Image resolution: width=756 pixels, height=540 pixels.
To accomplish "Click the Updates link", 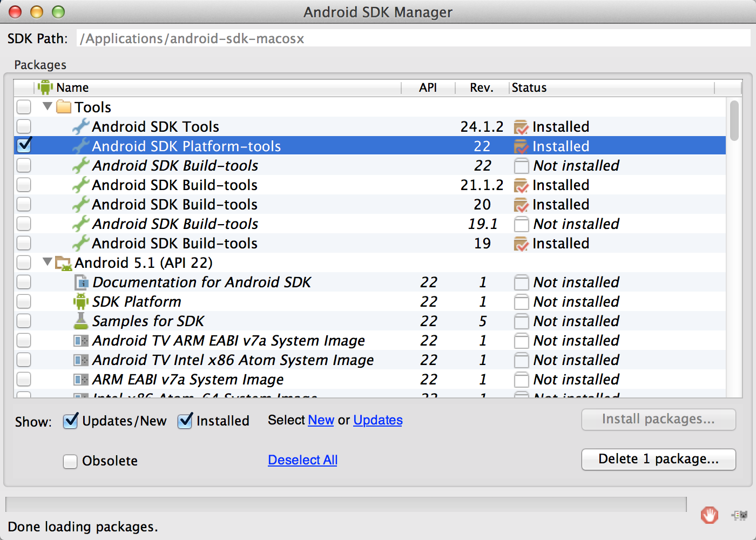I will pyautogui.click(x=378, y=420).
